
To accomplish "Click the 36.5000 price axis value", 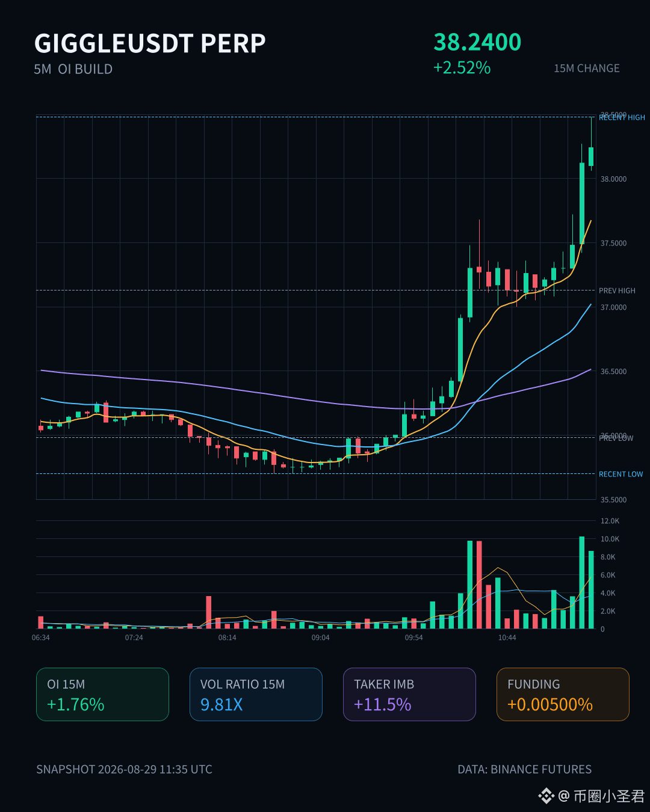I will 613,372.
